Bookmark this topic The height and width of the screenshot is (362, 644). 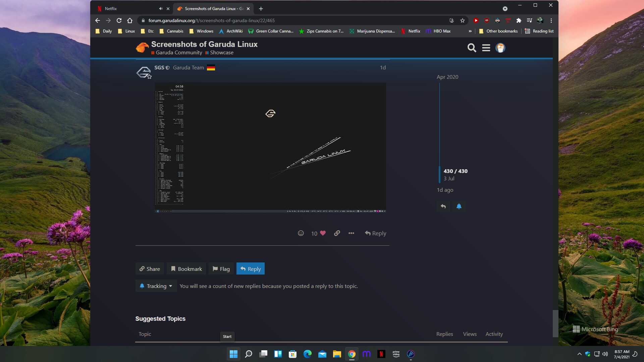click(x=186, y=269)
